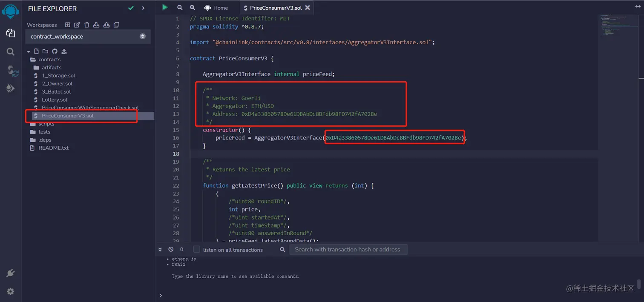The height and width of the screenshot is (302, 644).
Task: Click the pending transactions count 0
Action: [x=181, y=250]
